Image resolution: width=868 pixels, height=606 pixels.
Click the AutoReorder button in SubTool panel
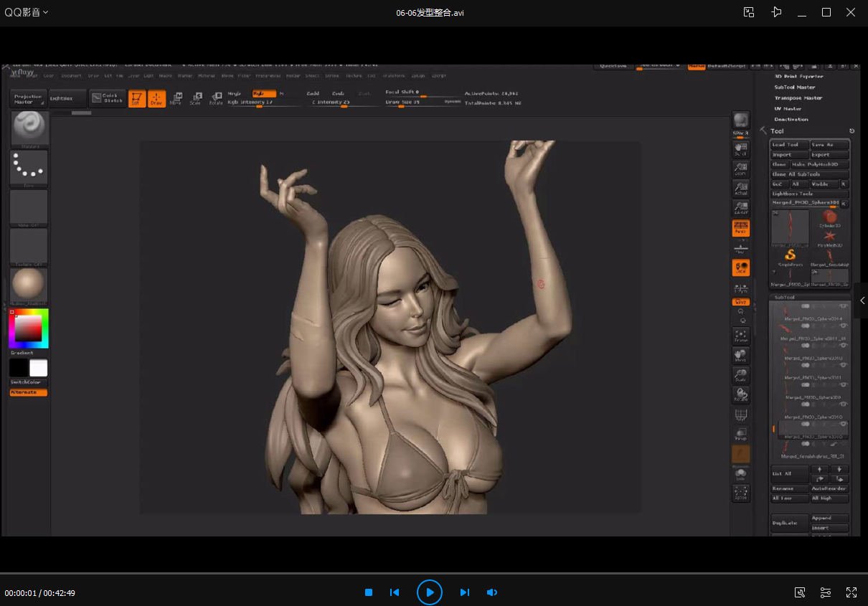tap(830, 488)
